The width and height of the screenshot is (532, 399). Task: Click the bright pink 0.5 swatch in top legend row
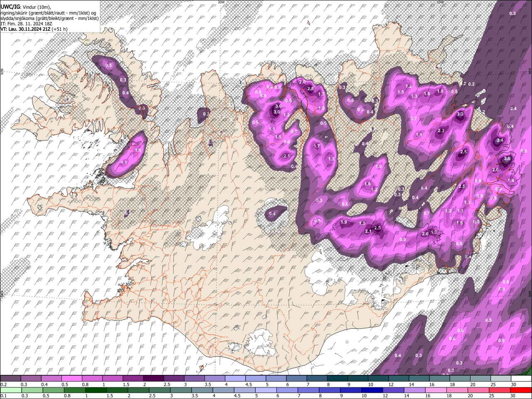point(71,379)
